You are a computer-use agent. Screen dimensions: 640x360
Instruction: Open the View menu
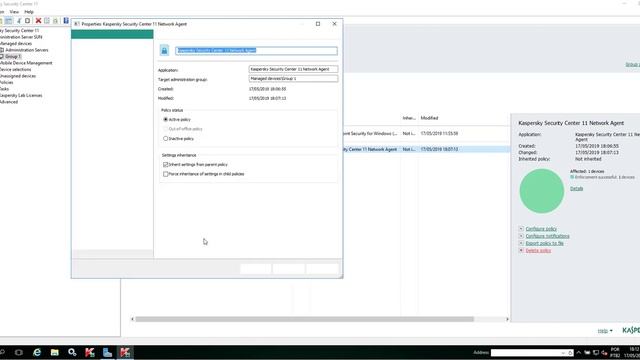pos(14,12)
